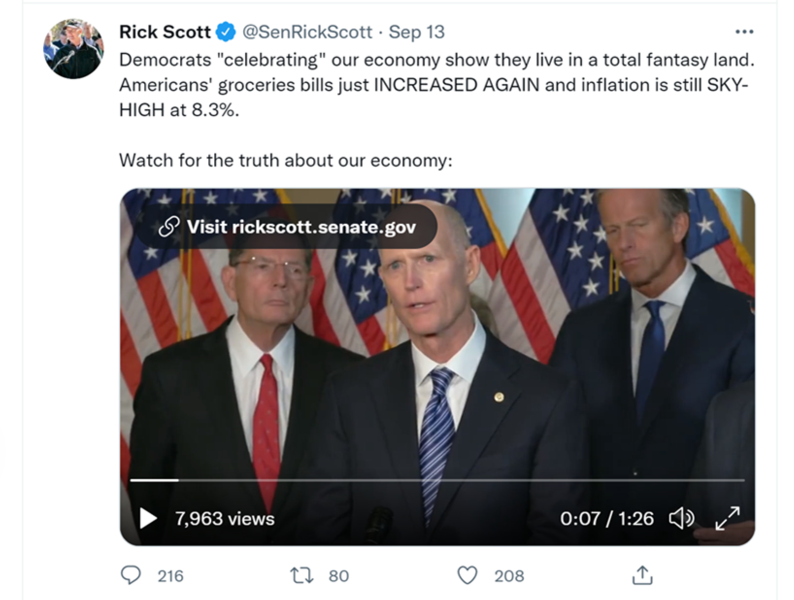Open Rick Scott's profile avatar
The height and width of the screenshot is (600, 794).
tap(73, 48)
